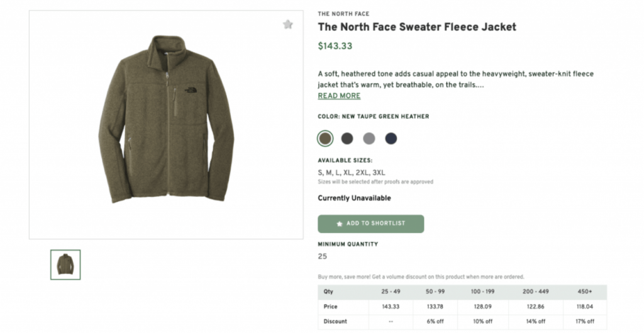This screenshot has width=644, height=333.
Task: Select the New Taupe Green Heather color swatch
Action: pos(325,138)
